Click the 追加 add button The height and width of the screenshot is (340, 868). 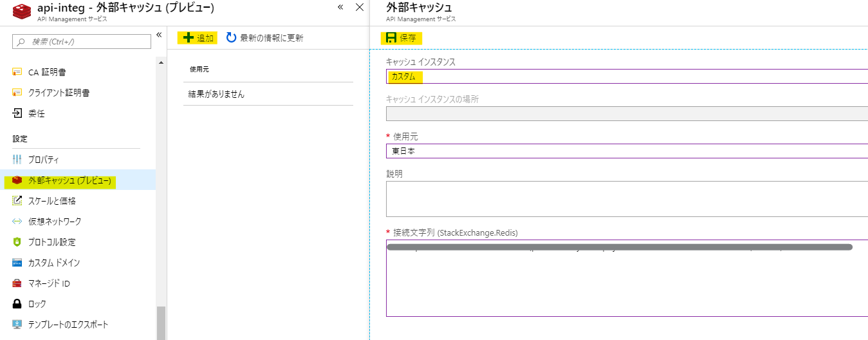pyautogui.click(x=198, y=38)
